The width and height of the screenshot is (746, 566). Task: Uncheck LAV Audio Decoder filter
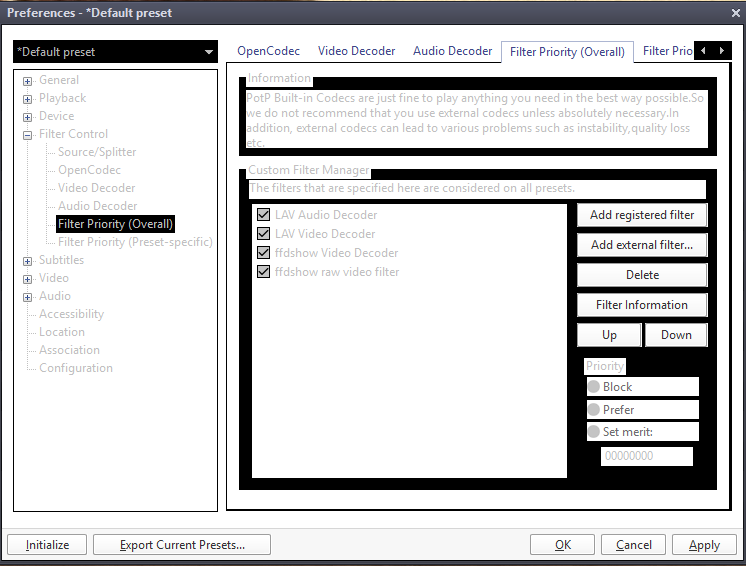point(264,215)
